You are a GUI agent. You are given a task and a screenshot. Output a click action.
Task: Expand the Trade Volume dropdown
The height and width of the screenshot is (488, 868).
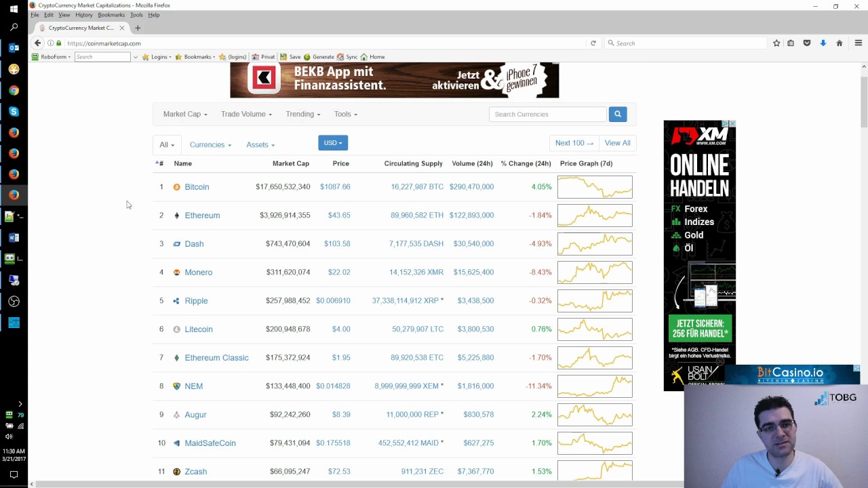tap(246, 114)
